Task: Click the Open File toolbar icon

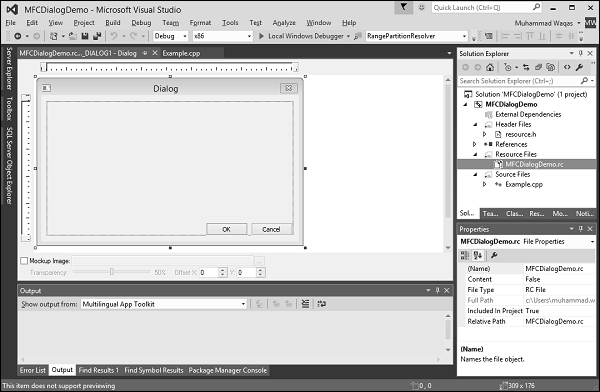Action: tap(73, 36)
